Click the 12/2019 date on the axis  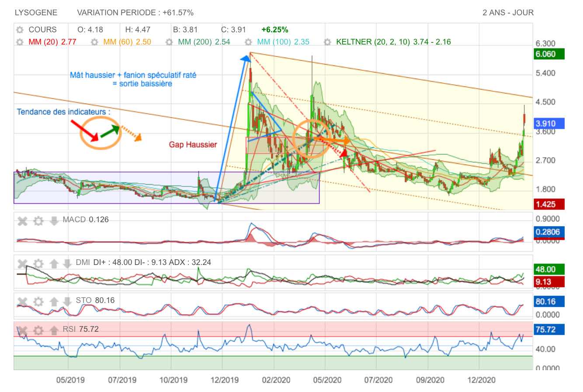[225, 380]
